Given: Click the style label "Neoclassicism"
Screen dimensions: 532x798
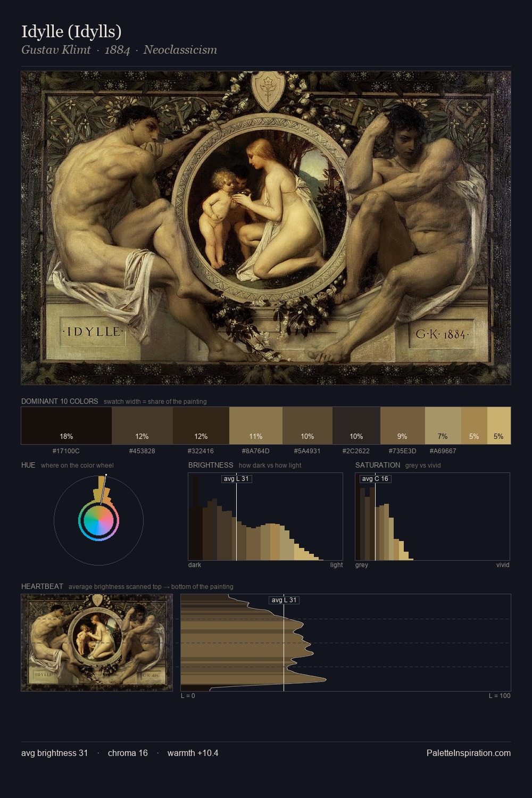Looking at the screenshot, I should pos(180,50).
